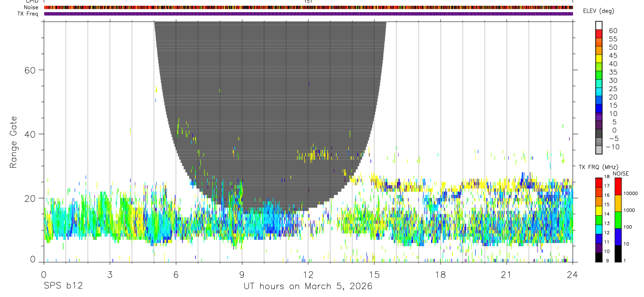Viewport: 644px width, 297px height.
Task: Pick the red top swatch of the NOISE colorbar
Action: pos(618,186)
